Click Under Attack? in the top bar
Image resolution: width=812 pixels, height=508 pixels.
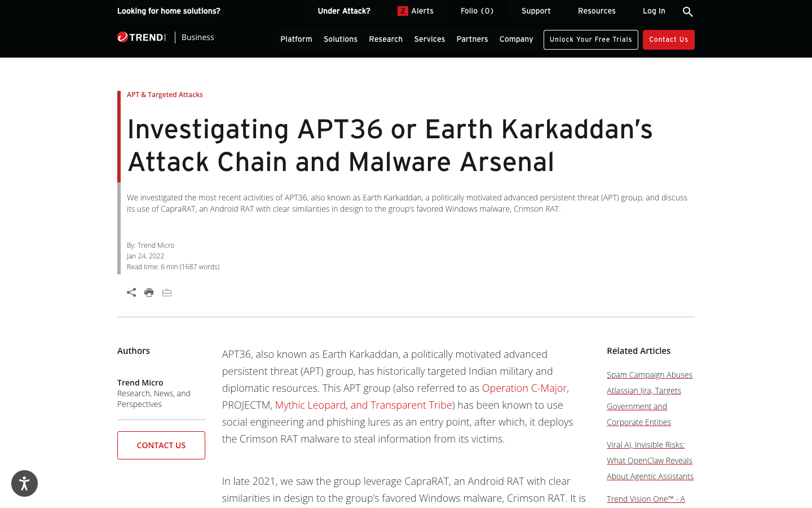point(344,11)
